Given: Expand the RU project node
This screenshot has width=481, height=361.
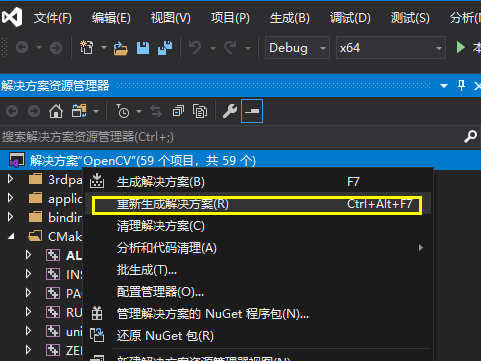Looking at the screenshot, I should [28, 312].
